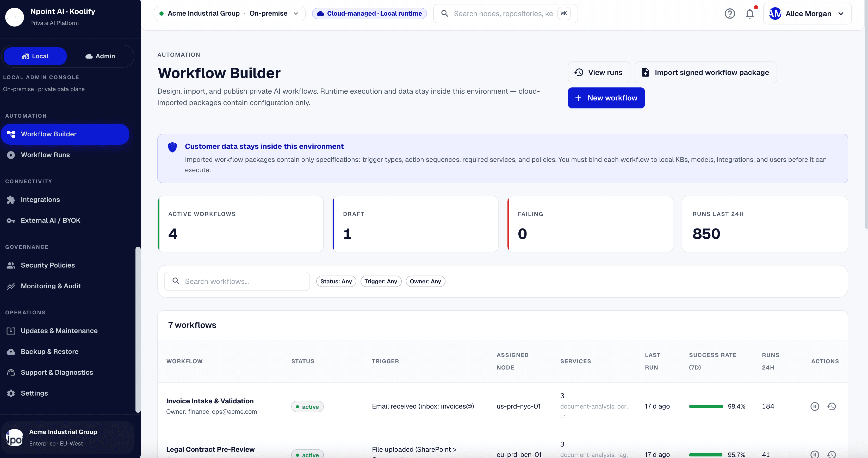Click the workflow search magnifier icon
868x458 pixels.
pyautogui.click(x=176, y=281)
